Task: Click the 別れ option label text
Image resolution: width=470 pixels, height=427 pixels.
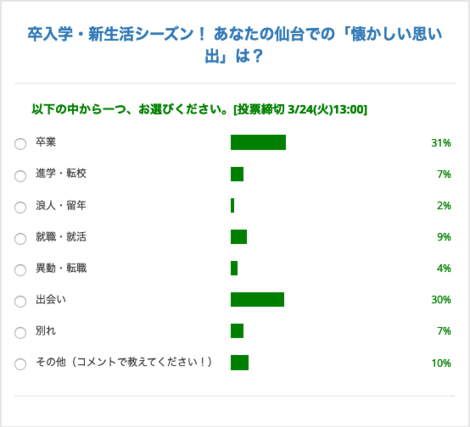Action: [x=46, y=331]
